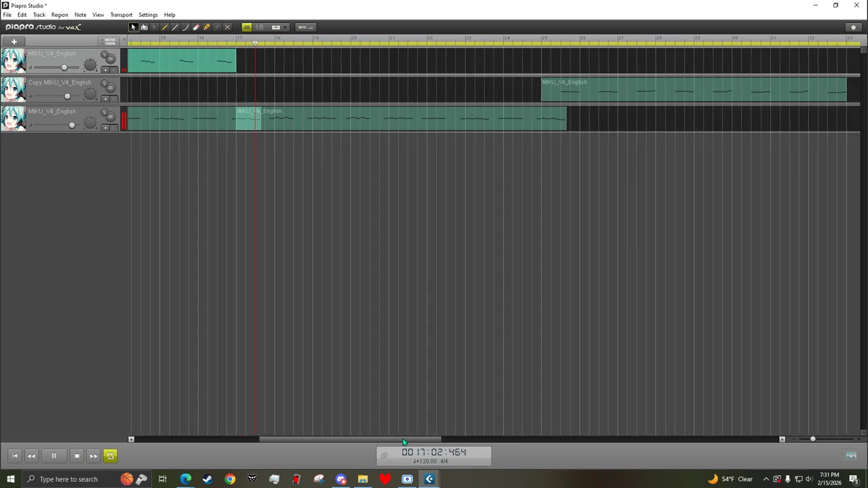Open the Edit menu

tap(22, 15)
